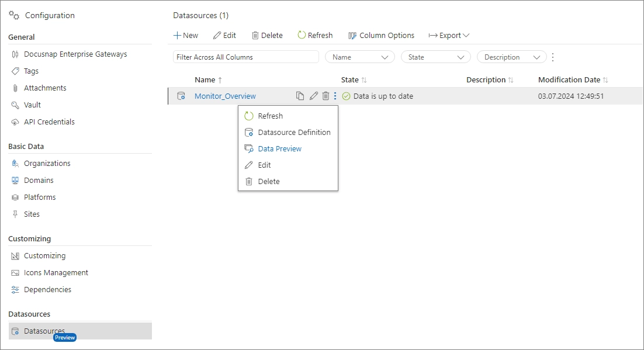Type in the Filter Across All Columns field
644x350 pixels.
click(x=245, y=57)
